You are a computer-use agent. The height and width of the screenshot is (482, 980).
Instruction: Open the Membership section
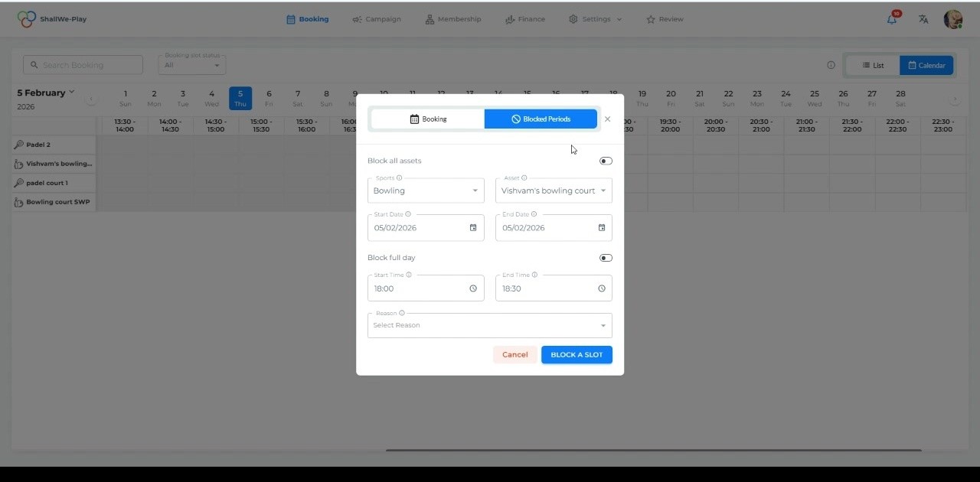453,19
